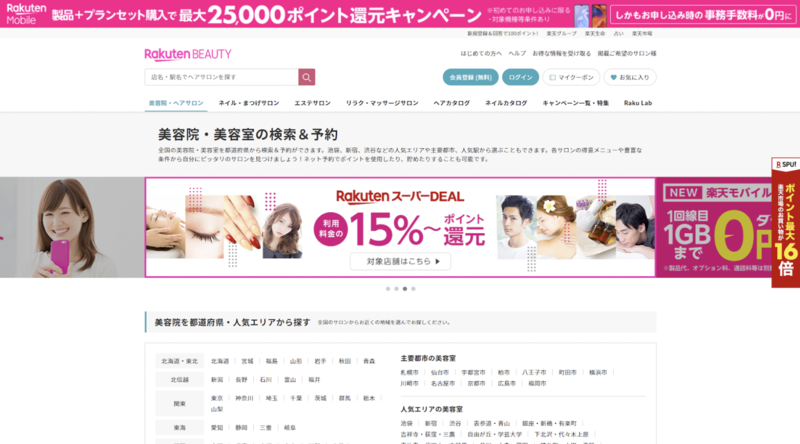The height and width of the screenshot is (444, 800).
Task: Open マイクーポン coupon button
Action: coord(571,77)
